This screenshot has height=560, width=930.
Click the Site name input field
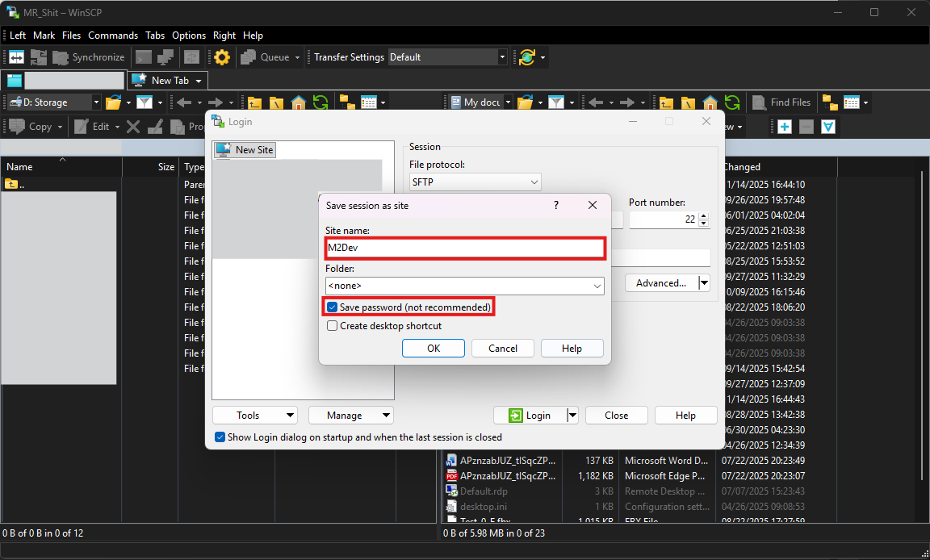click(x=464, y=248)
